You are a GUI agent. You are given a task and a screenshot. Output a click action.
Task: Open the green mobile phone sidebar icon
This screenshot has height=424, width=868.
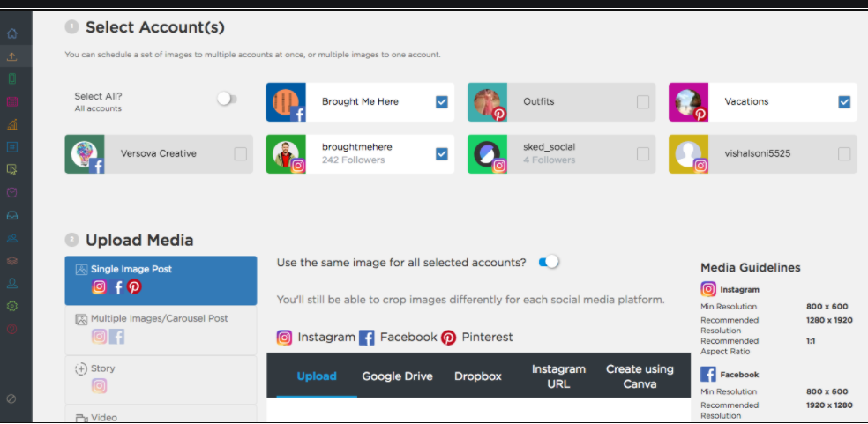click(12, 79)
